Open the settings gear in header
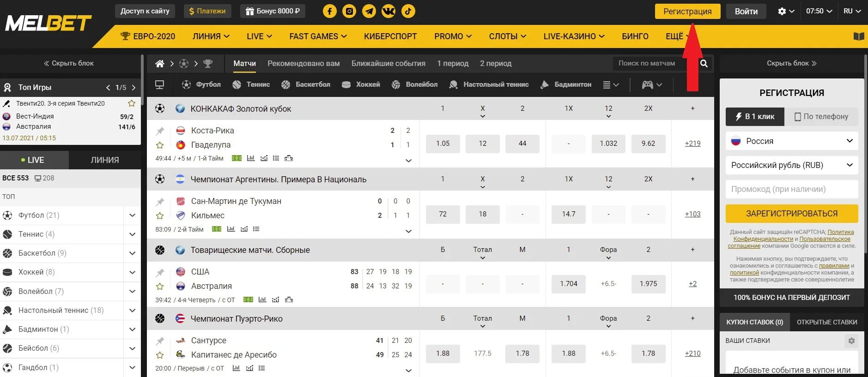The image size is (868, 377). point(782,11)
